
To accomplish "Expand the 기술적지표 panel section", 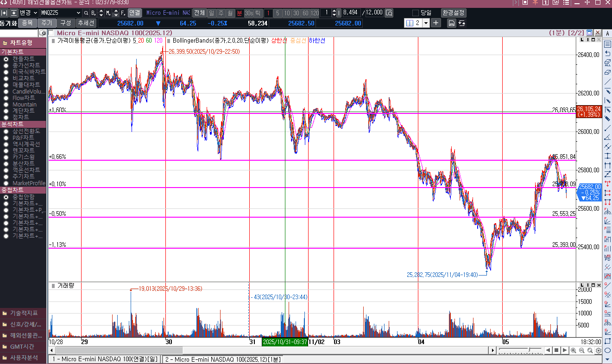I will coord(23,313).
